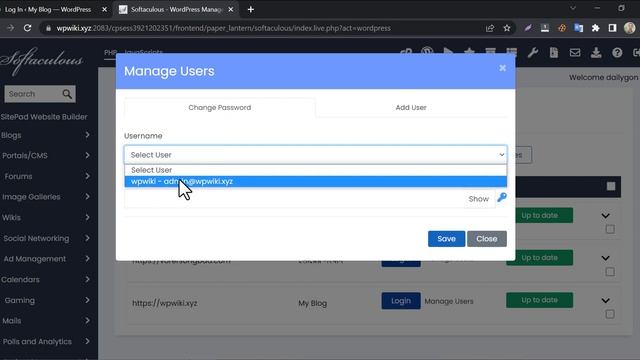Select wpwiki - admin@wpwiki.xyz user option
This screenshot has width=640, height=360.
(316, 181)
